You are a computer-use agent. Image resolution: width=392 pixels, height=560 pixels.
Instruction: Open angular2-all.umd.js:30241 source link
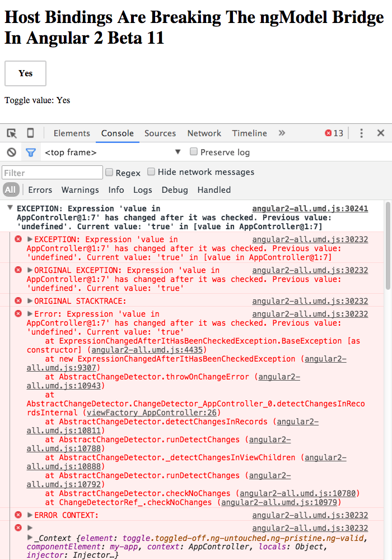310,209
